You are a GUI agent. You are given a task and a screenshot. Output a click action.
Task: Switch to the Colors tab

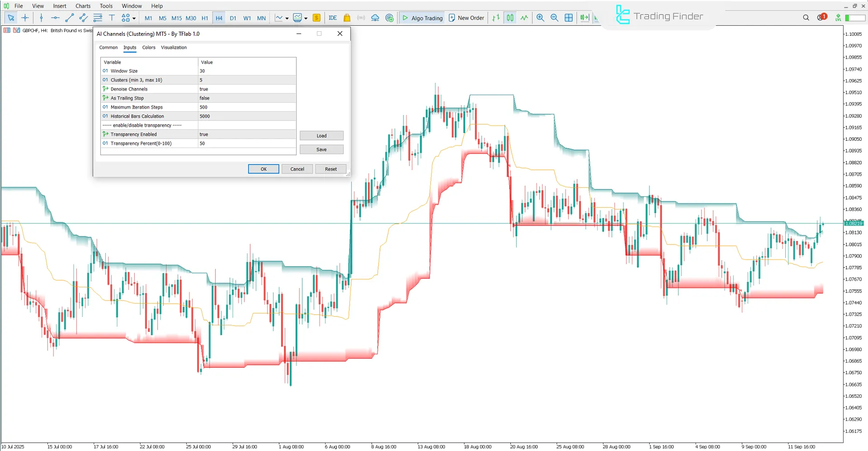[x=148, y=47]
